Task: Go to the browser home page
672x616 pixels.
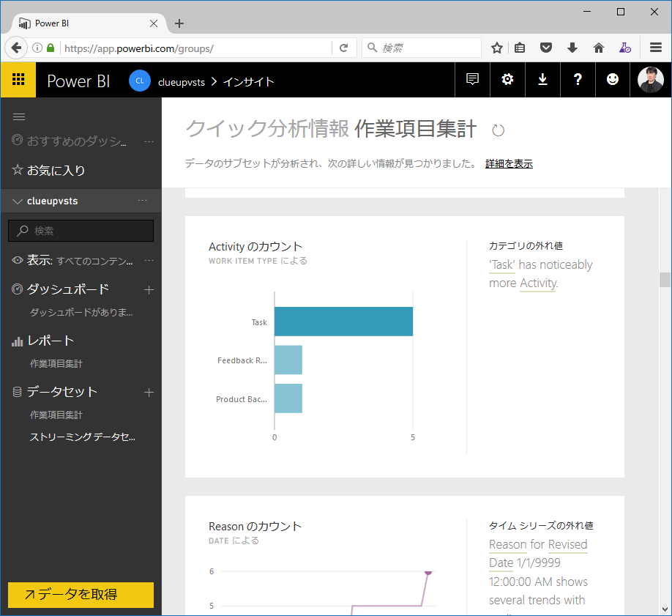Action: point(599,48)
